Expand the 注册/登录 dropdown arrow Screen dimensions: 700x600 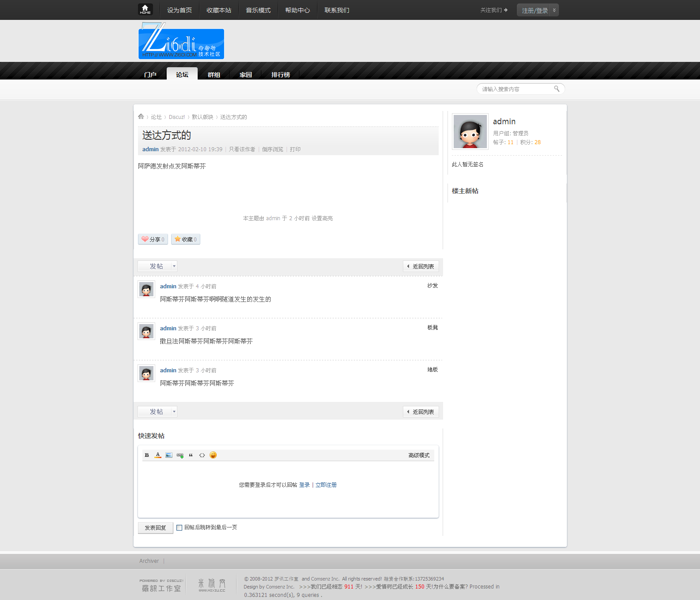click(x=554, y=10)
